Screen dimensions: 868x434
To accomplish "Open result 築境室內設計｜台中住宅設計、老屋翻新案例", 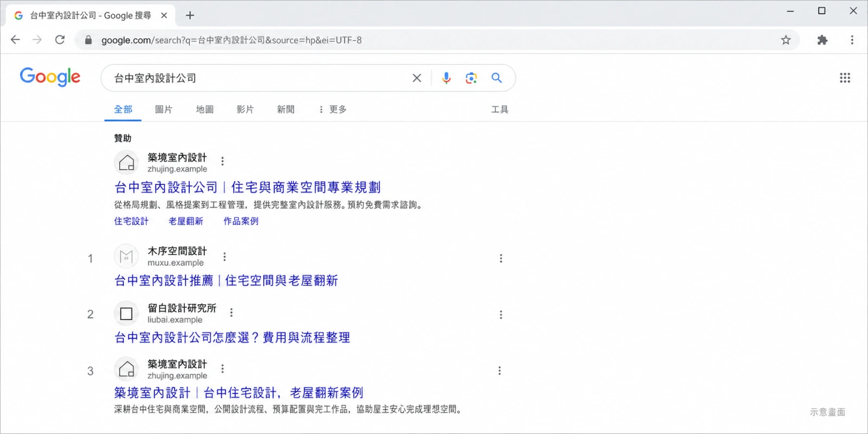I will point(239,393).
